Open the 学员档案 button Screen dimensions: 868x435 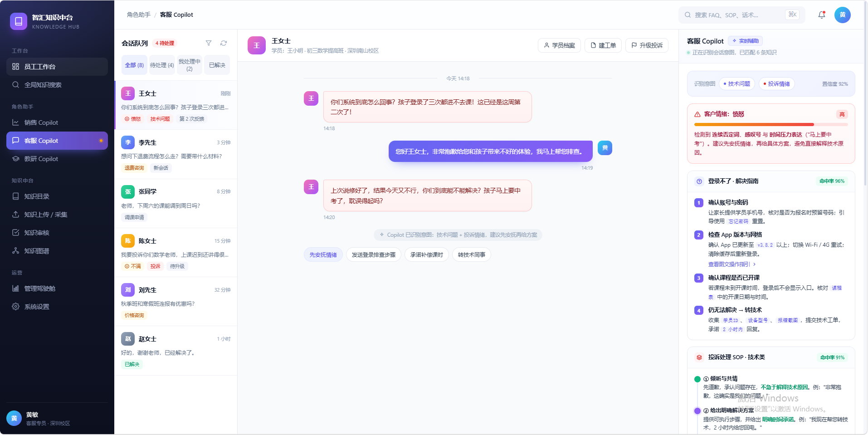559,45
